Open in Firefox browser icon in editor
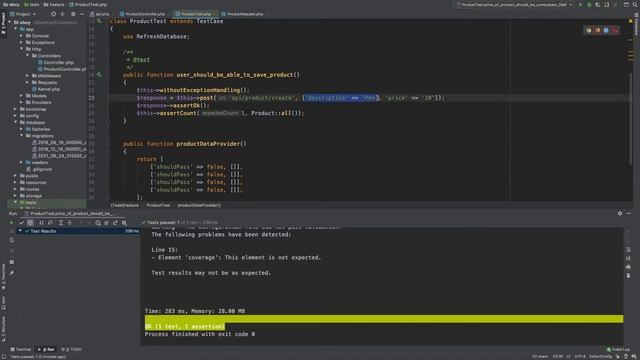Image resolution: width=640 pixels, height=360 pixels. (x=598, y=30)
